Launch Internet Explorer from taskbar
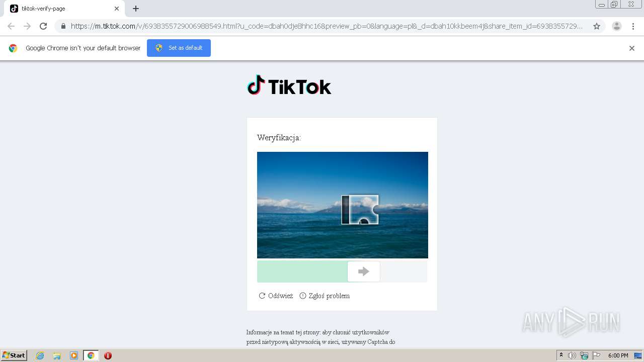 [40, 355]
